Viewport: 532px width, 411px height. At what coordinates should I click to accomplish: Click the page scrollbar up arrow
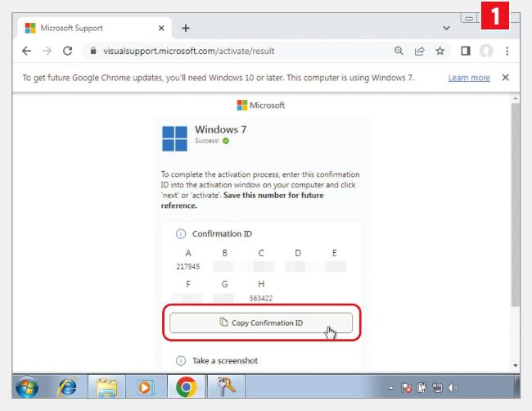(x=516, y=98)
